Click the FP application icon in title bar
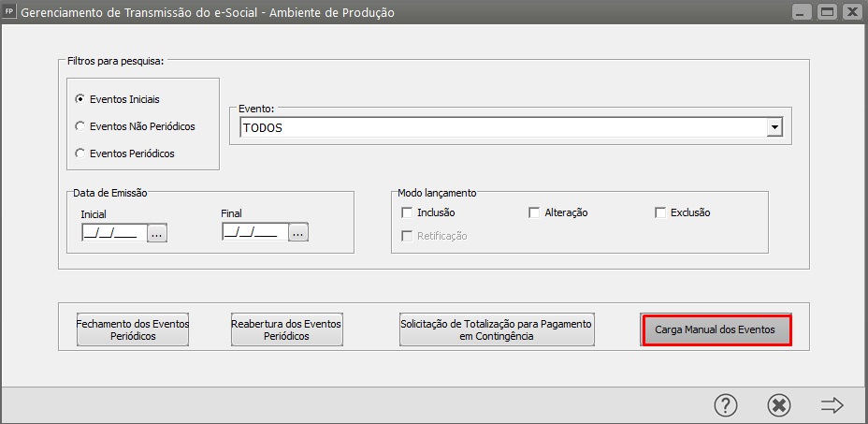Image resolution: width=868 pixels, height=424 pixels. tap(10, 12)
